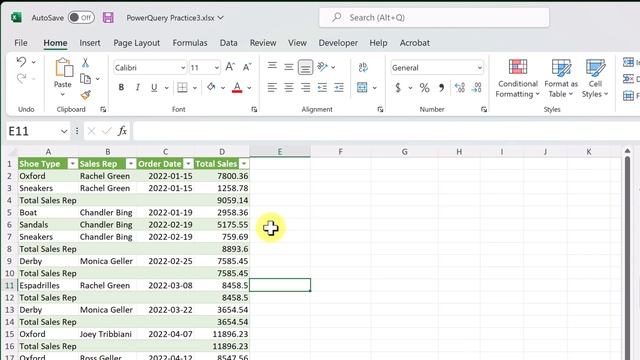Select column F header
640x360 pixels.
click(340, 152)
